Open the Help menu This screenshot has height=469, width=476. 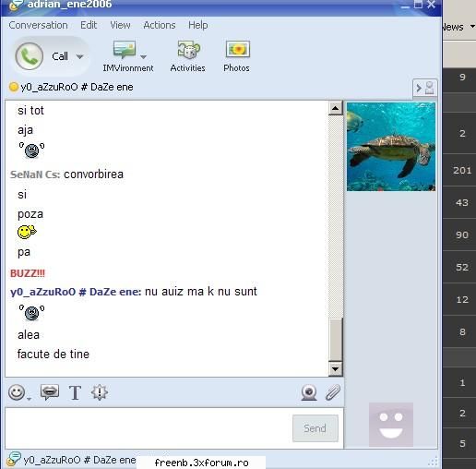(x=198, y=25)
